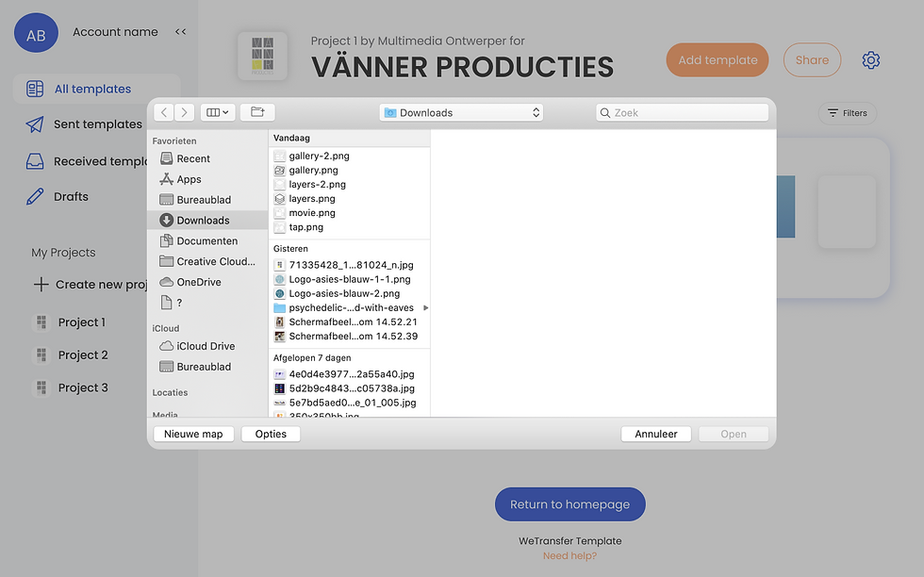This screenshot has width=924, height=577.
Task: Click the Return to homepage button
Action: pos(569,504)
